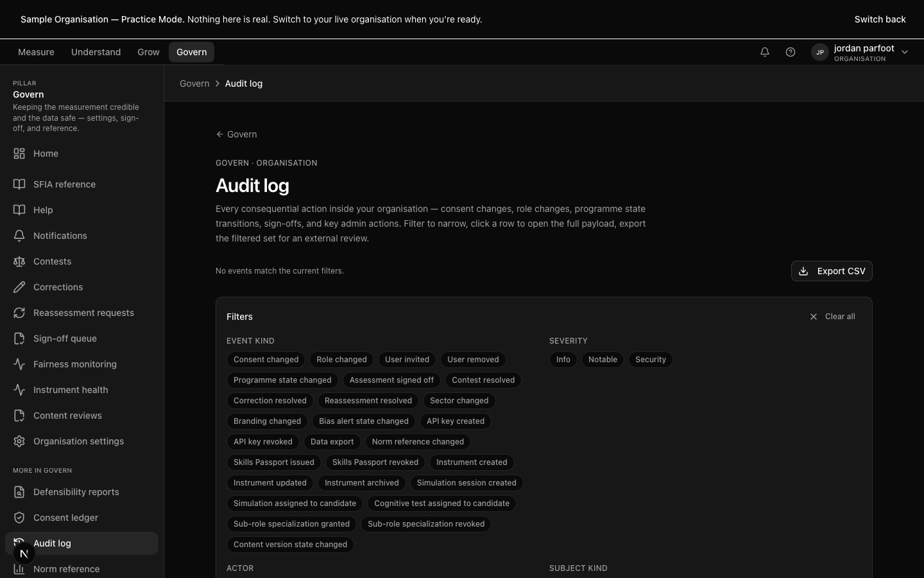Screen dimensions: 924x578
Task: Select the Cognitive test assigned to candidate chip
Action: (441, 504)
